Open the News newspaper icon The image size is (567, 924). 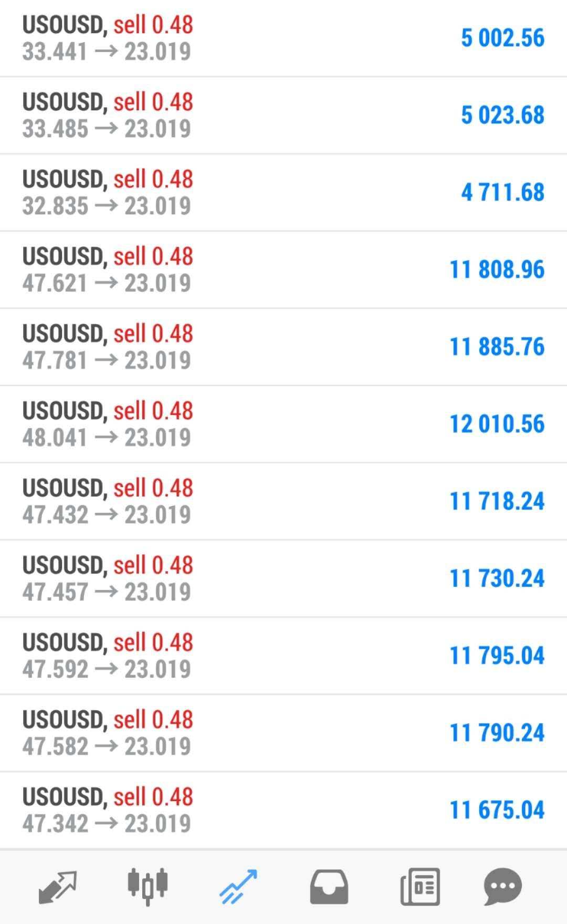(x=420, y=887)
